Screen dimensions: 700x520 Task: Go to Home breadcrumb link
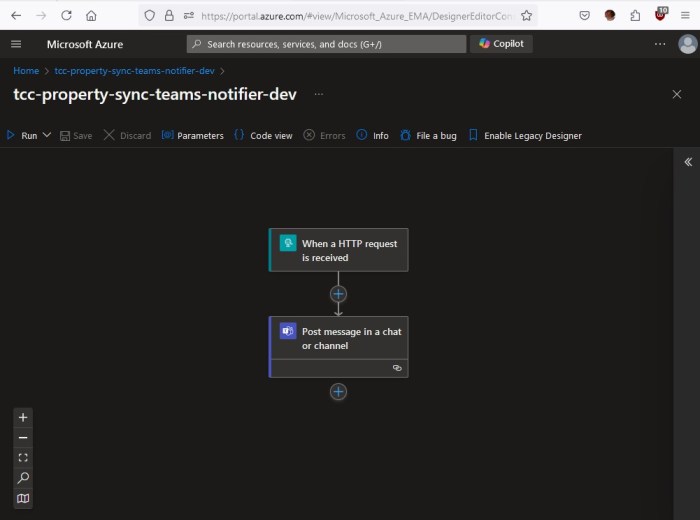26,71
